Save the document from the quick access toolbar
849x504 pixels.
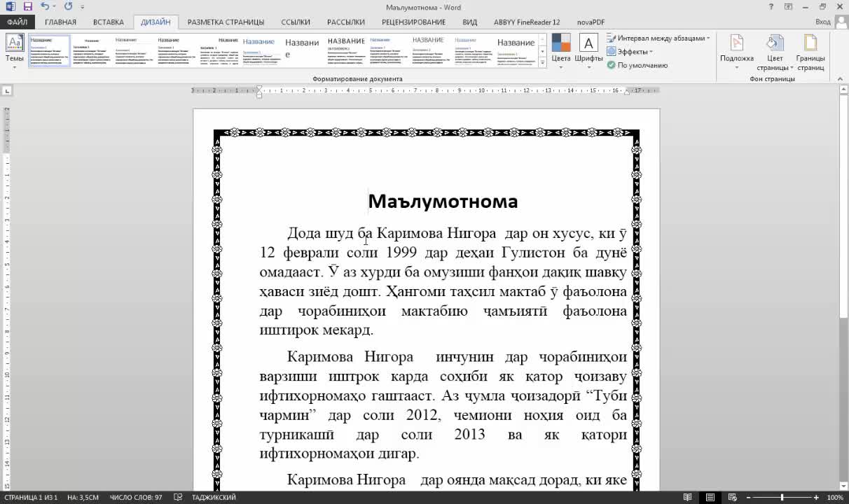27,6
